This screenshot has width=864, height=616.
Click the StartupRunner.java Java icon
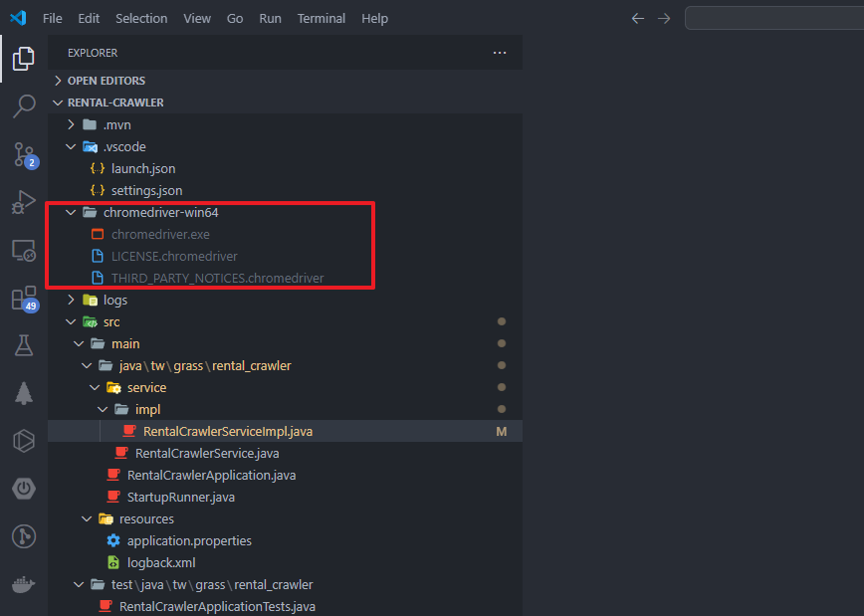point(113,497)
